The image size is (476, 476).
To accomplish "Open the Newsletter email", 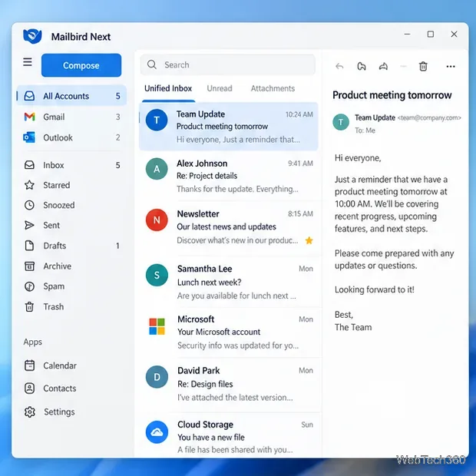I will click(x=229, y=226).
